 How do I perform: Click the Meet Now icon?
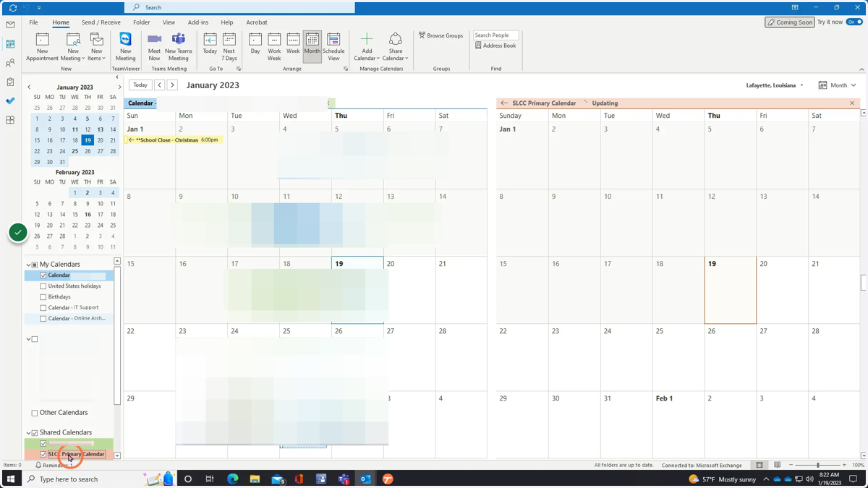click(x=154, y=47)
